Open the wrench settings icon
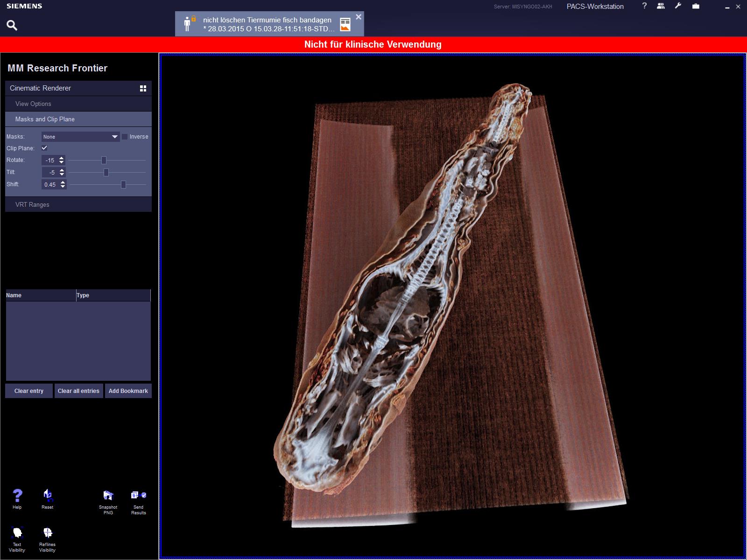This screenshot has width=747, height=560. tap(678, 6)
